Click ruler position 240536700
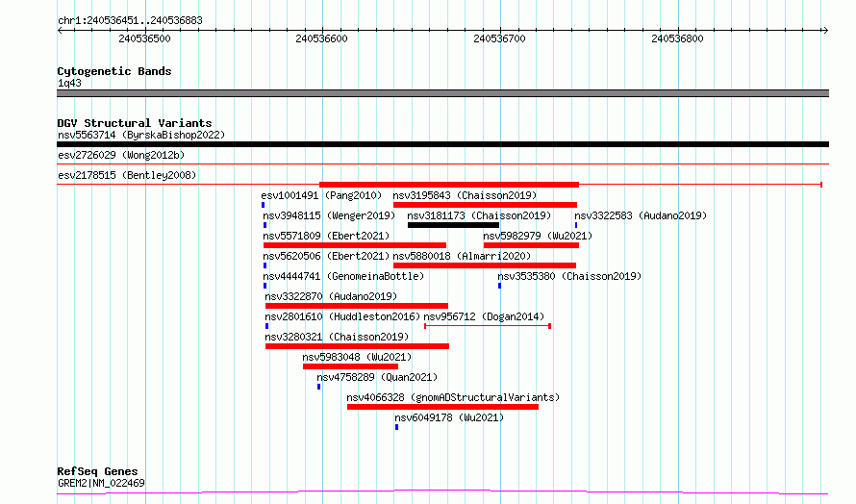Image resolution: width=856 pixels, height=504 pixels. [499, 38]
